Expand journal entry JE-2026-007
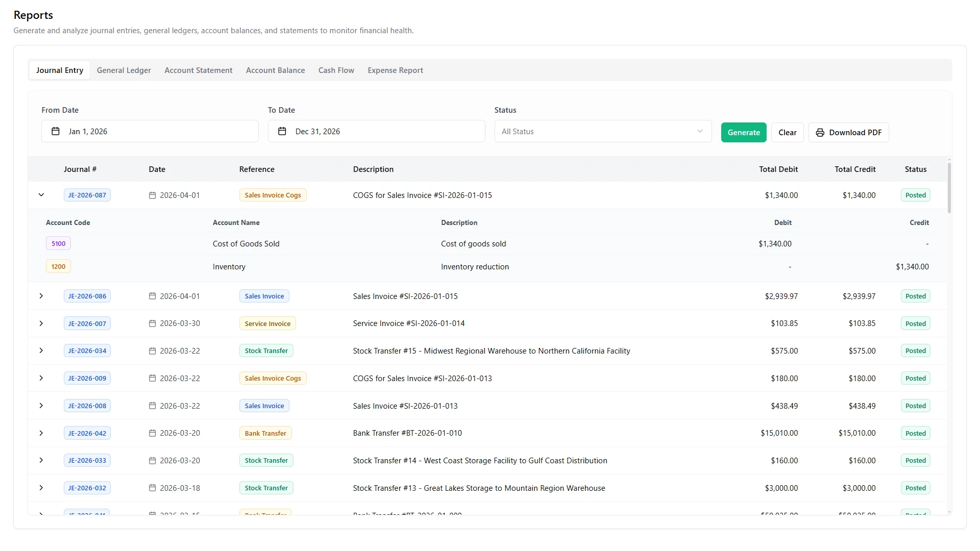The width and height of the screenshot is (980, 551). pos(41,323)
